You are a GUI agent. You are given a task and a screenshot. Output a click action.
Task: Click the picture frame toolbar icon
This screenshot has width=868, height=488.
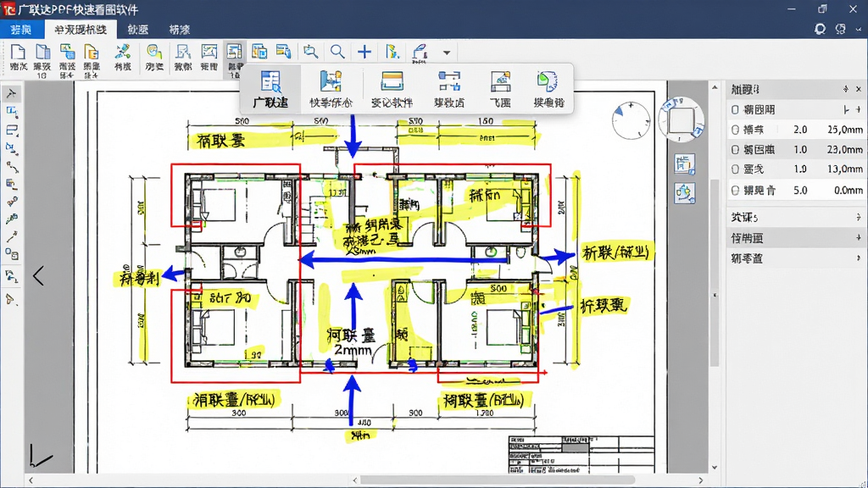point(209,52)
